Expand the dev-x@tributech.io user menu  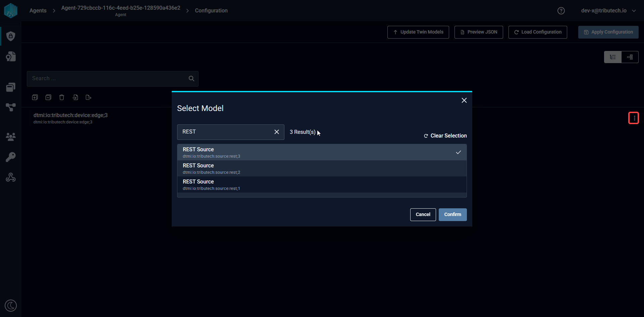click(x=608, y=11)
